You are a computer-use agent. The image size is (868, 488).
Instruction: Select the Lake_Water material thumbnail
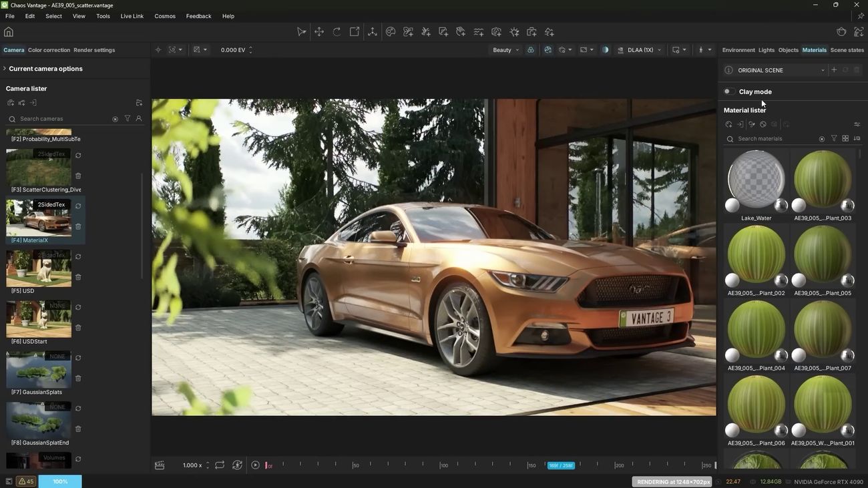pyautogui.click(x=756, y=179)
